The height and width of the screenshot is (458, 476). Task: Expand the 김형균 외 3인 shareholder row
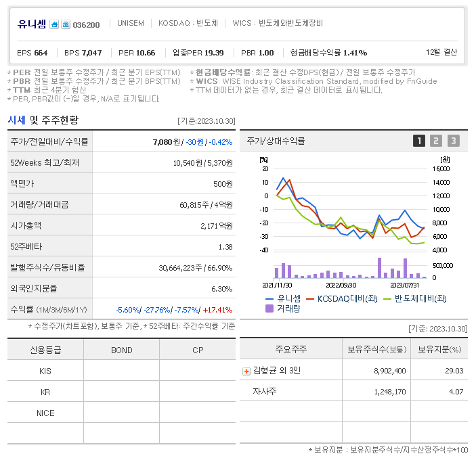click(246, 371)
